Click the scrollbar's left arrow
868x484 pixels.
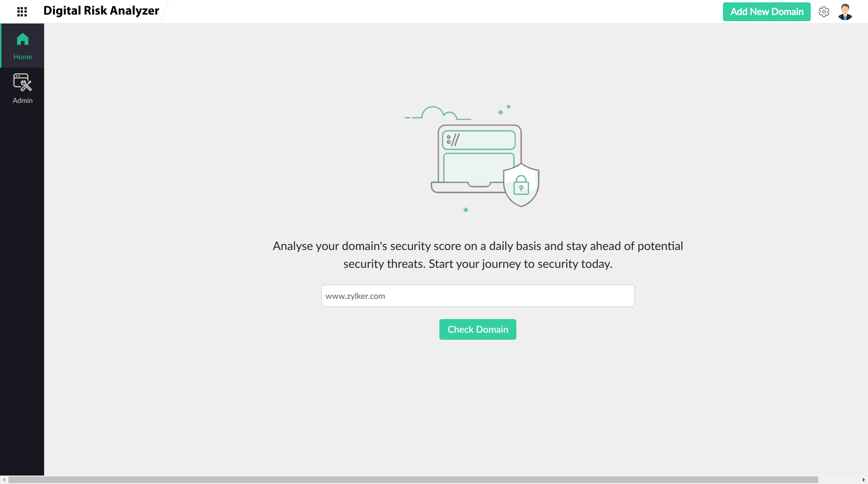(4, 480)
